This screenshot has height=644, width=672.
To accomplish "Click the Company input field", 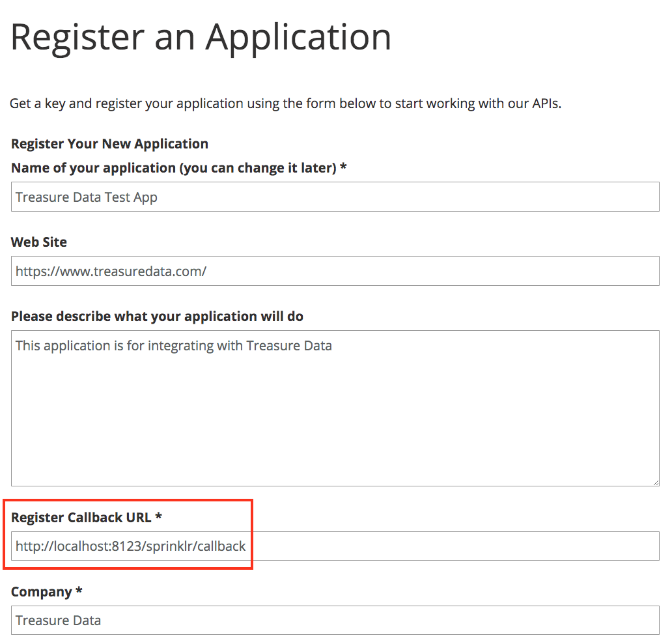I will pyautogui.click(x=335, y=620).
